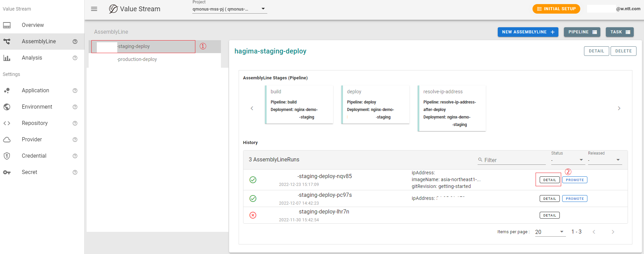
Task: Click help icon next to AssemblyLine
Action: [75, 42]
